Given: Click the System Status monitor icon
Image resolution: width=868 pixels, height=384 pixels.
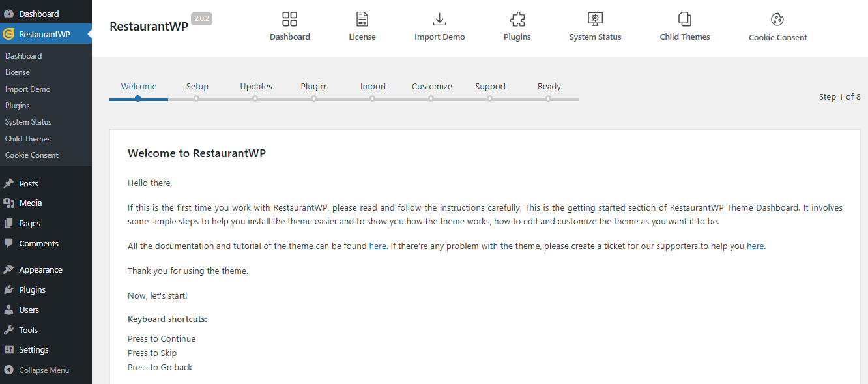Looking at the screenshot, I should pos(596,19).
